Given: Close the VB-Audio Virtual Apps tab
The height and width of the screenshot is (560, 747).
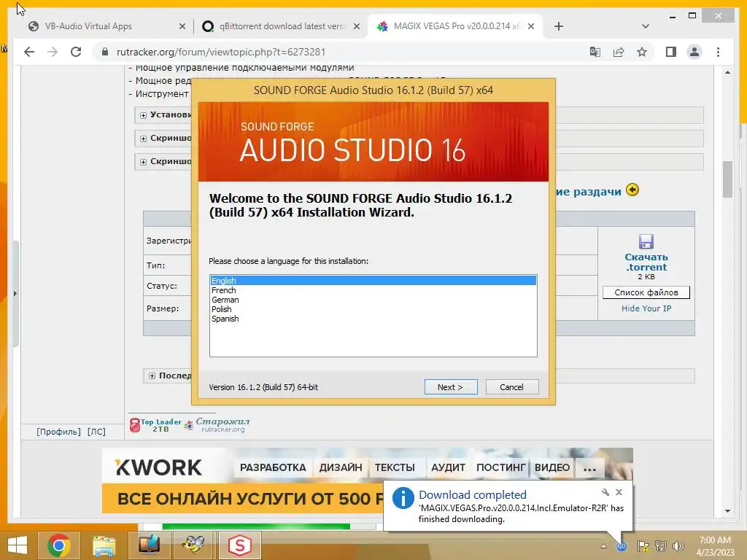Looking at the screenshot, I should 182,26.
